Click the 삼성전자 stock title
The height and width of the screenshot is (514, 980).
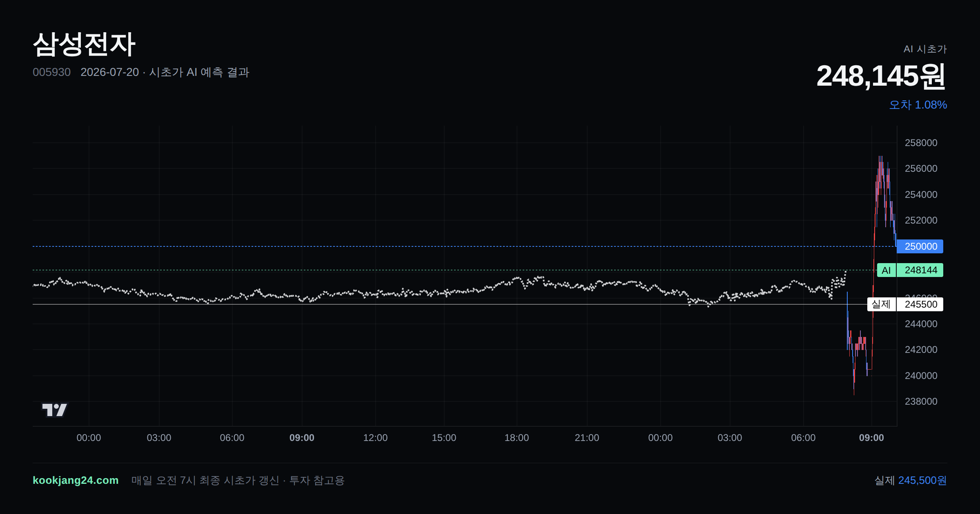click(84, 44)
